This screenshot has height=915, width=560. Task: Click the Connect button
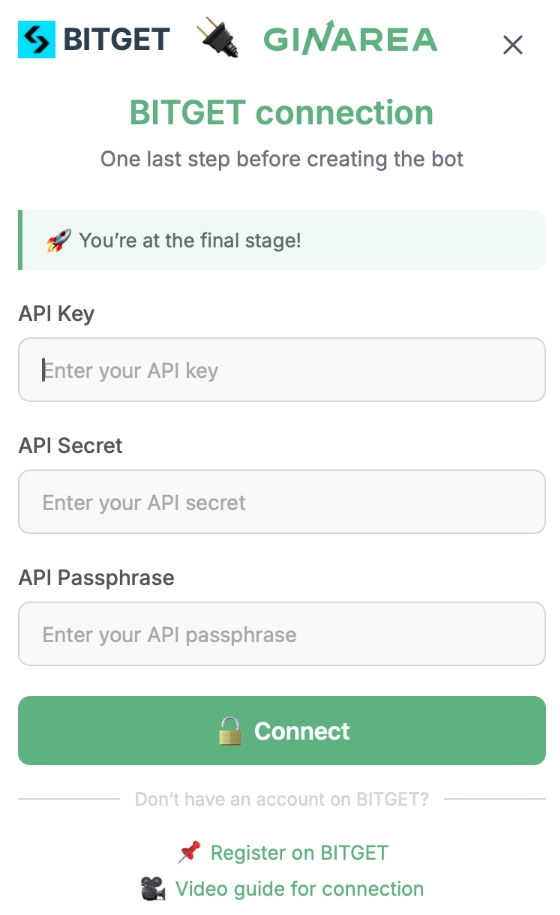pyautogui.click(x=282, y=731)
